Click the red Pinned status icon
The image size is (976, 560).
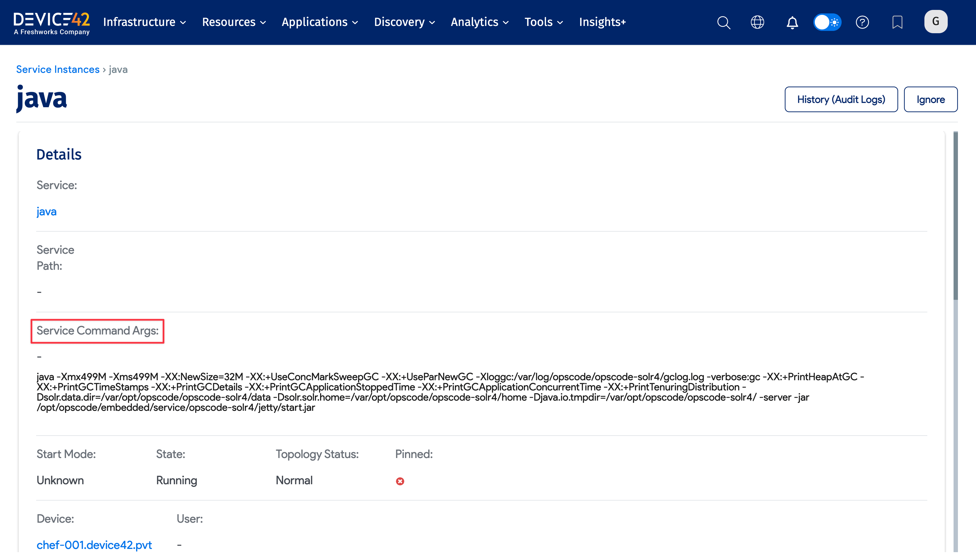[400, 481]
